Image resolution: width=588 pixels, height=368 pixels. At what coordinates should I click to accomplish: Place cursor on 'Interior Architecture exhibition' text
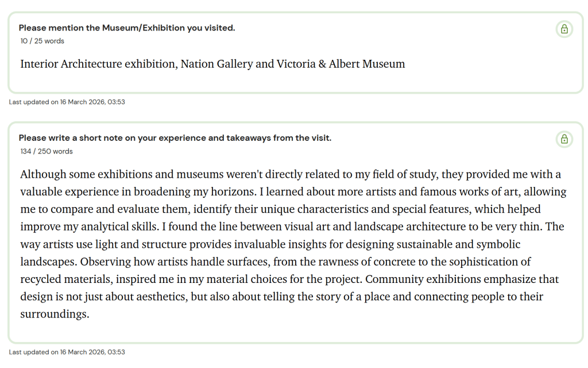pos(98,64)
